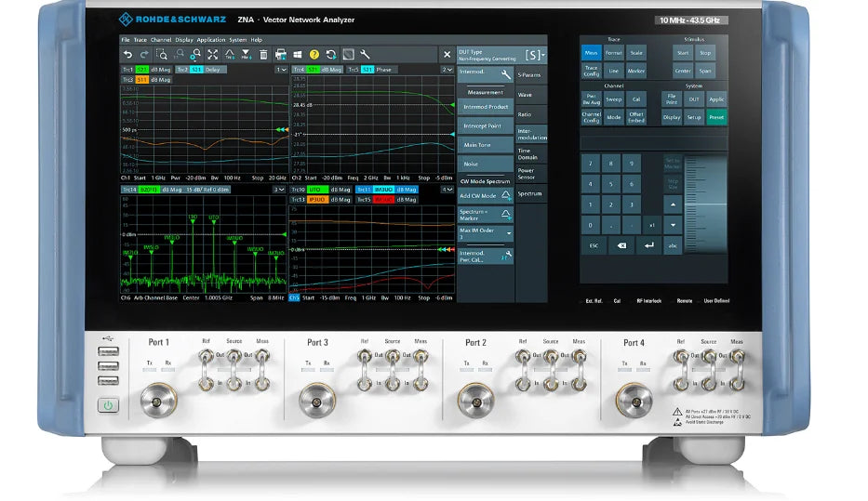Click the backspace key icon on keypad
The image size is (868, 501).
621,245
